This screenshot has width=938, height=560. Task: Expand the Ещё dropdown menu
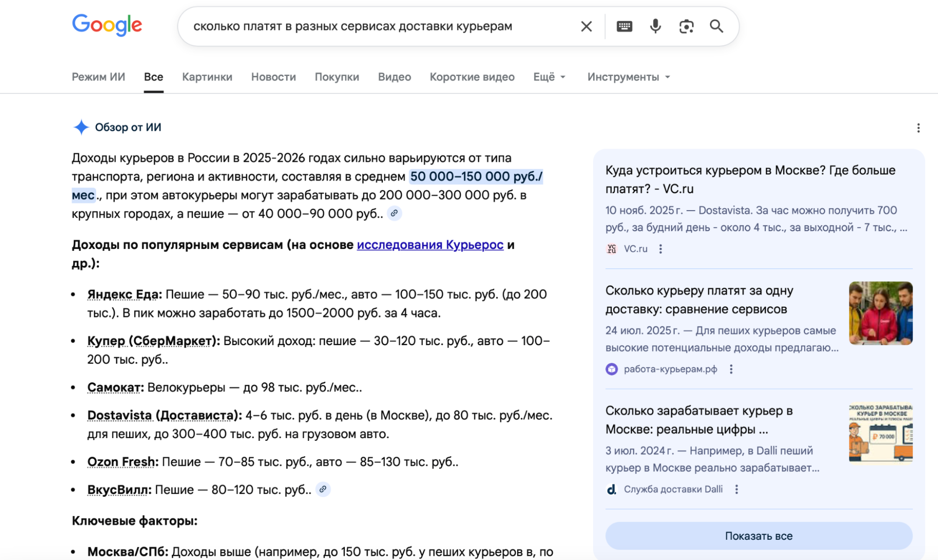(x=549, y=77)
